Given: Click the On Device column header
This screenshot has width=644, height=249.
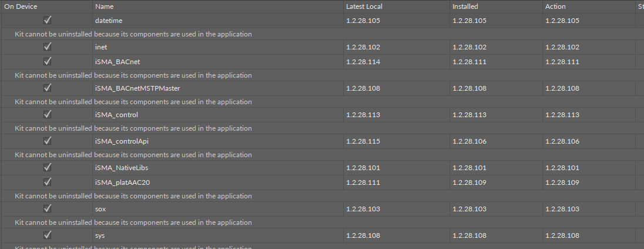Looking at the screenshot, I should pyautogui.click(x=21, y=6).
